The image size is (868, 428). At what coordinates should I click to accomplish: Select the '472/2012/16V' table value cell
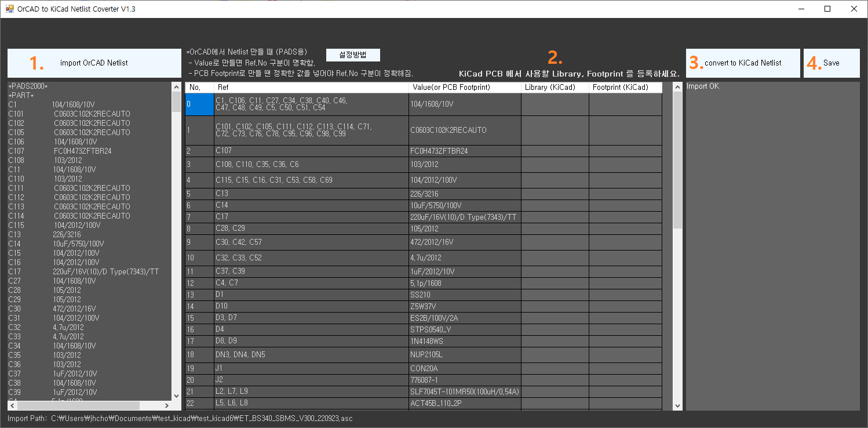(x=465, y=242)
